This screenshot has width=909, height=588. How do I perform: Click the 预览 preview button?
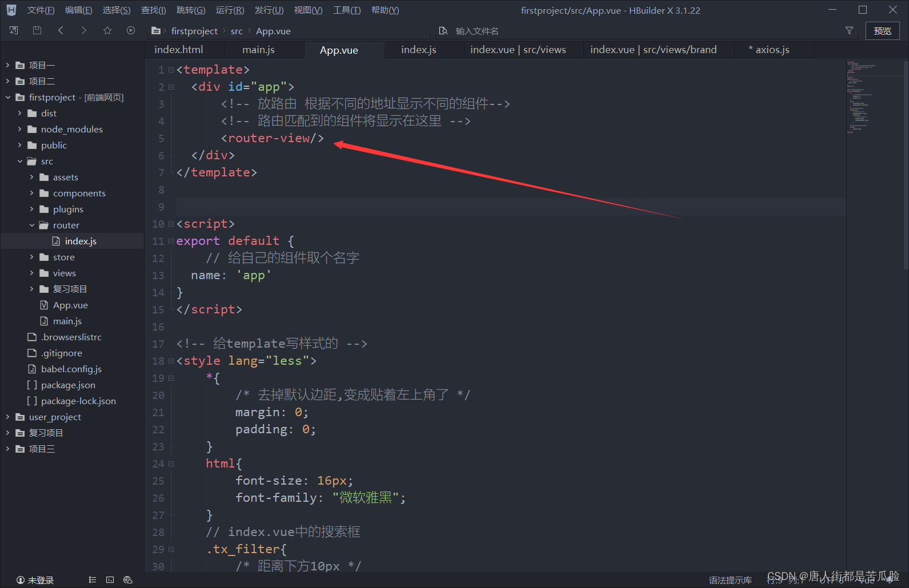tap(882, 31)
